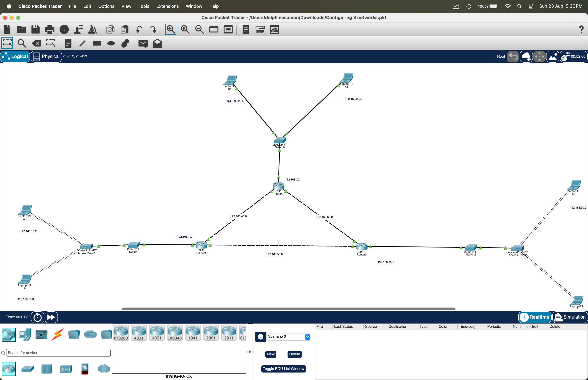The image size is (588, 380).
Task: Click the Search for device field
Action: pos(58,353)
